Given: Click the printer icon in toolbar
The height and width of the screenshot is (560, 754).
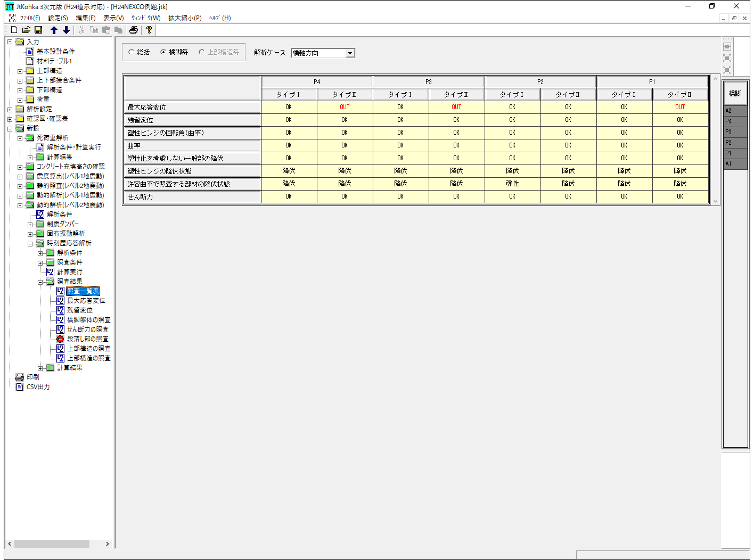Looking at the screenshot, I should [x=134, y=30].
